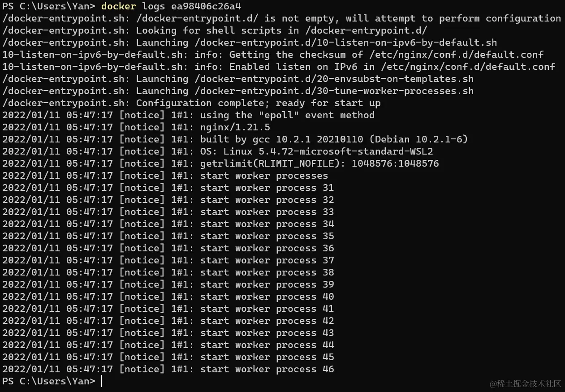Click the getrlimit(RLIMIT_NOFILE) value line
This screenshot has height=392, width=565.
(x=220, y=164)
